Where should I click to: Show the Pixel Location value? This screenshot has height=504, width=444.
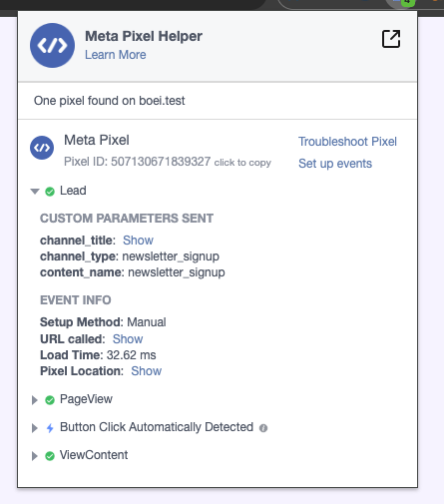tap(147, 371)
